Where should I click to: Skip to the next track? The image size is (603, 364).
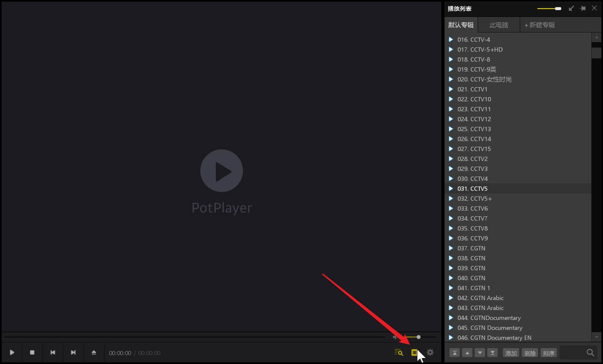click(73, 352)
